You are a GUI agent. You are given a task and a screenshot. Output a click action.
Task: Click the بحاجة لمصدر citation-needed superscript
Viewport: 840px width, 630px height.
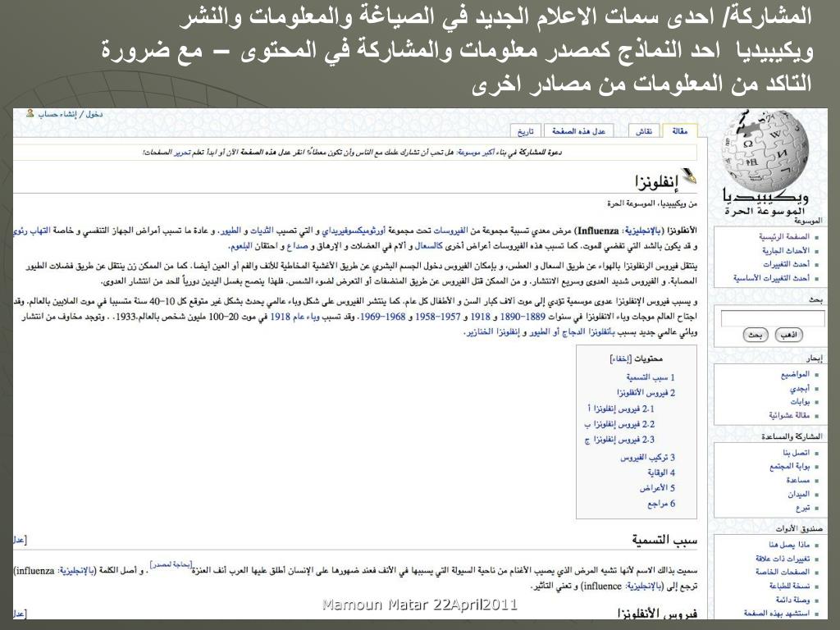(171, 564)
